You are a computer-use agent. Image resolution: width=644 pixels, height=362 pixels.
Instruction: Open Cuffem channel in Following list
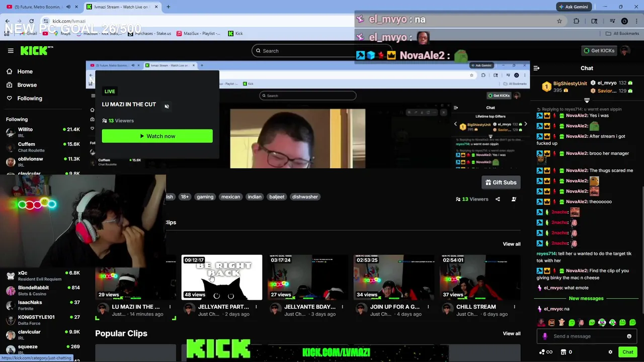pyautogui.click(x=43, y=147)
